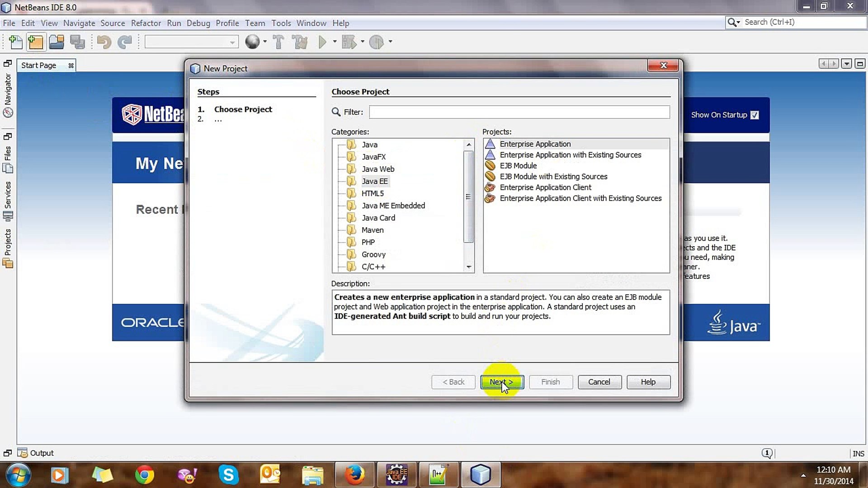Screen dimensions: 868x488
Task: Open Google Chrome from taskbar
Action: (x=145, y=475)
